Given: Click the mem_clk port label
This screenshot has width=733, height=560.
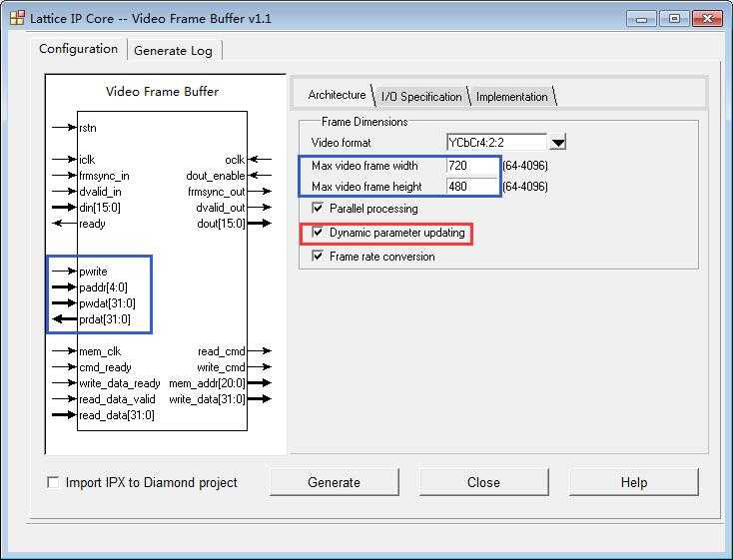Looking at the screenshot, I should coord(100,351).
